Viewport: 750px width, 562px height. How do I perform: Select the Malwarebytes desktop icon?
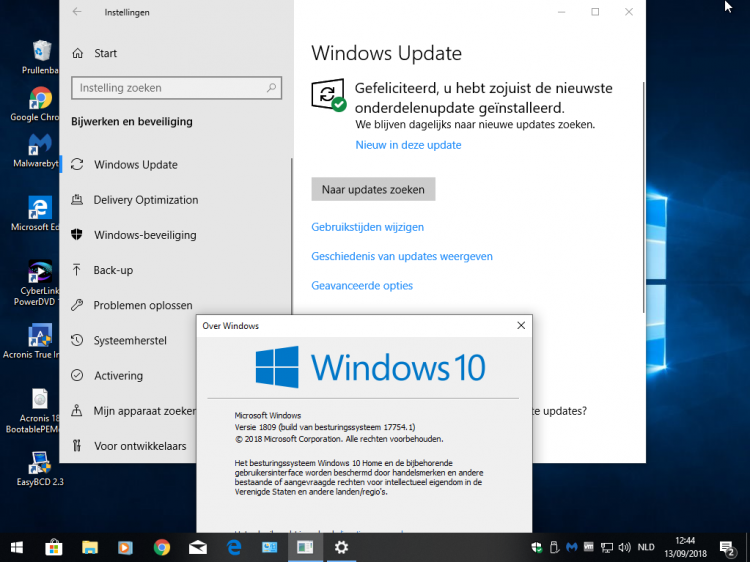[40, 146]
